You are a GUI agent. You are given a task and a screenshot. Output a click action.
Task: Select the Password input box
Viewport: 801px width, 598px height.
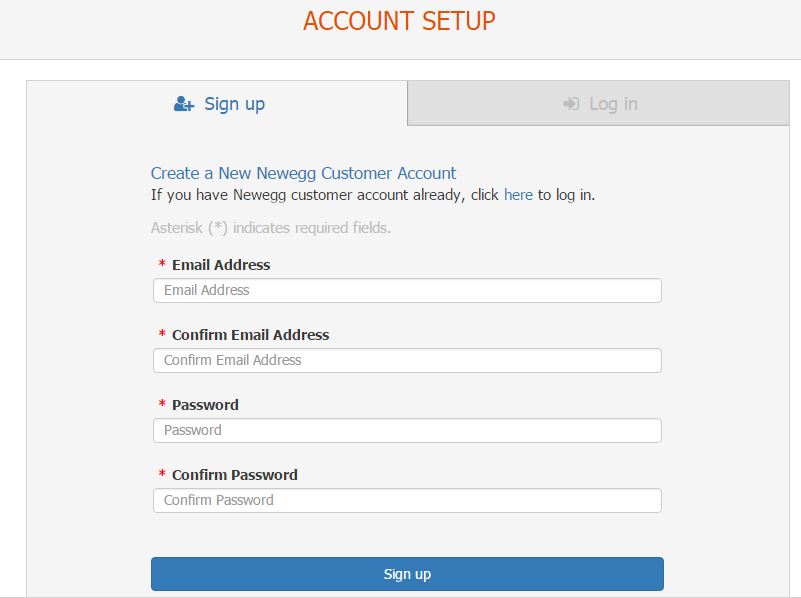(407, 430)
